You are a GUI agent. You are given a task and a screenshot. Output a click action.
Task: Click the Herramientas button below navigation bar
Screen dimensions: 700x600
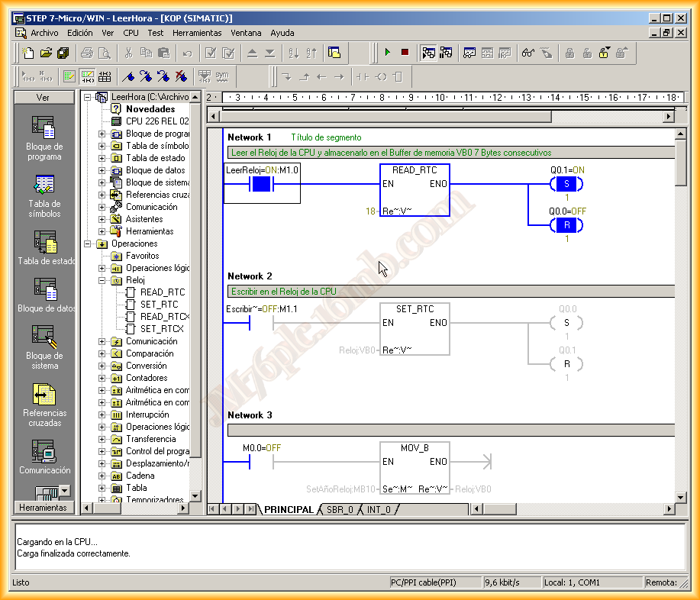(x=43, y=508)
